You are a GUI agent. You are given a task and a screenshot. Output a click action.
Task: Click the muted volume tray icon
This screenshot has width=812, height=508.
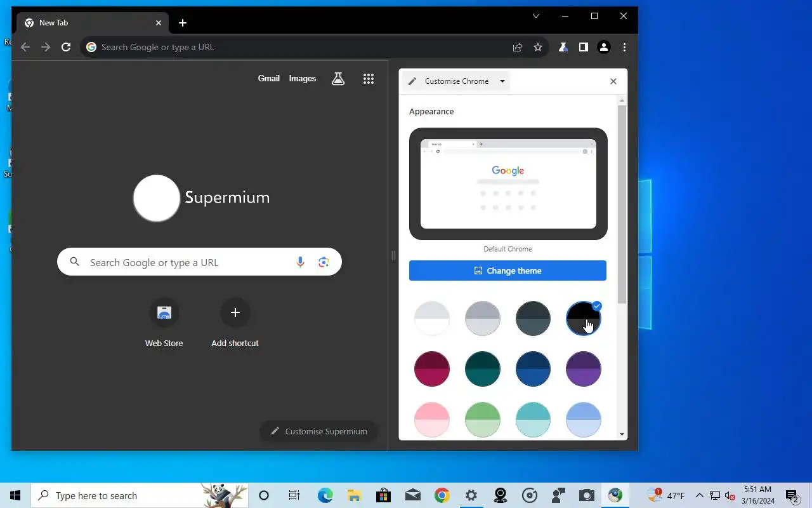pyautogui.click(x=730, y=495)
